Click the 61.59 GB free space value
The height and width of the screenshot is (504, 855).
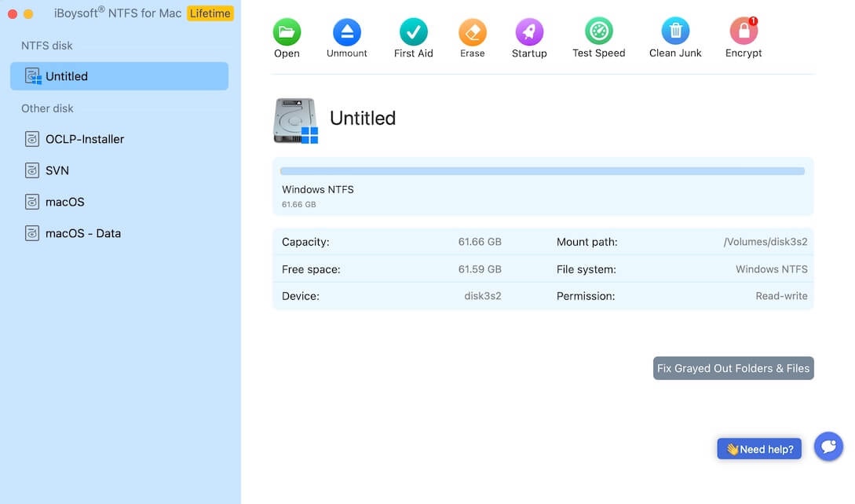pyautogui.click(x=479, y=269)
